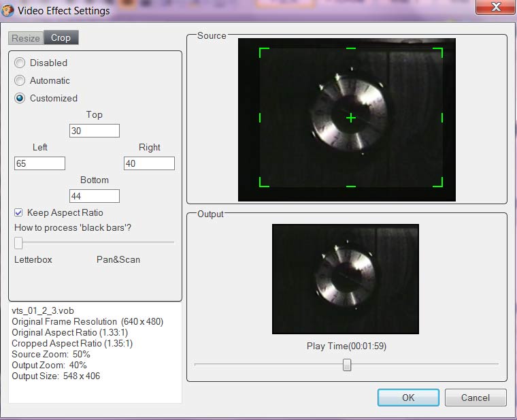
Task: Click the black bars Letterbox/Pan&Scan slider handle
Action: [x=18, y=242]
